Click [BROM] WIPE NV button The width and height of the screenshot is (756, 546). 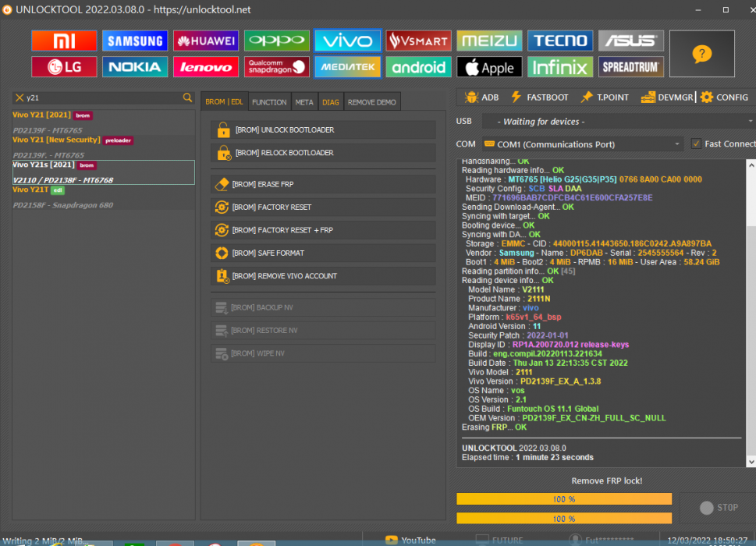click(323, 353)
